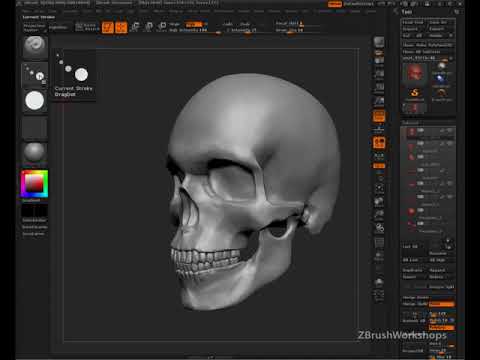Image resolution: width=480 pixels, height=360 pixels.
Task: Toggle Transparency mode
Action: (x=379, y=257)
